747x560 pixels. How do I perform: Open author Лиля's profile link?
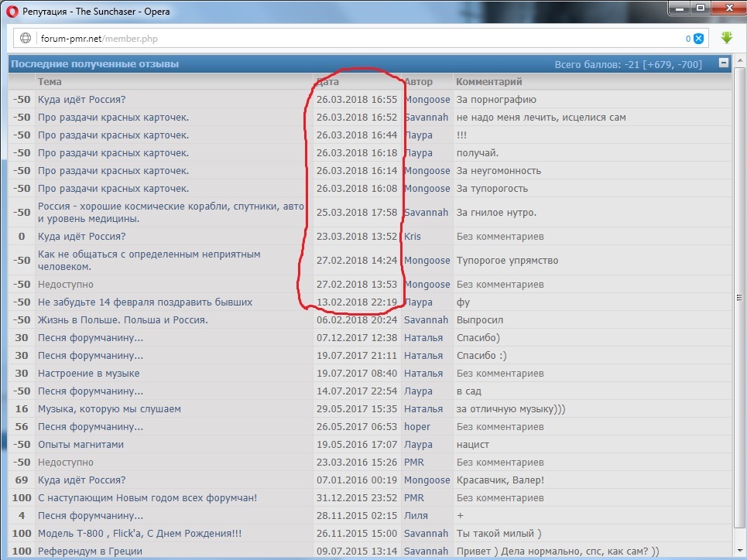[416, 516]
